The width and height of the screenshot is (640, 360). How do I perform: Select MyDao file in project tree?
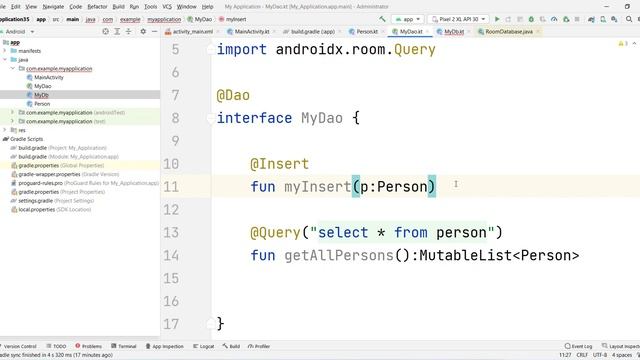(x=42, y=86)
